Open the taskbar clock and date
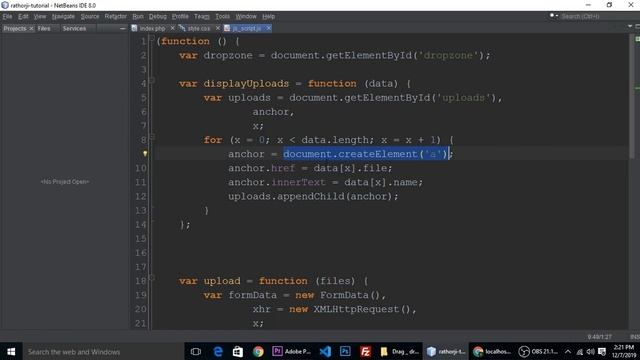The image size is (640, 360). pyautogui.click(x=624, y=351)
